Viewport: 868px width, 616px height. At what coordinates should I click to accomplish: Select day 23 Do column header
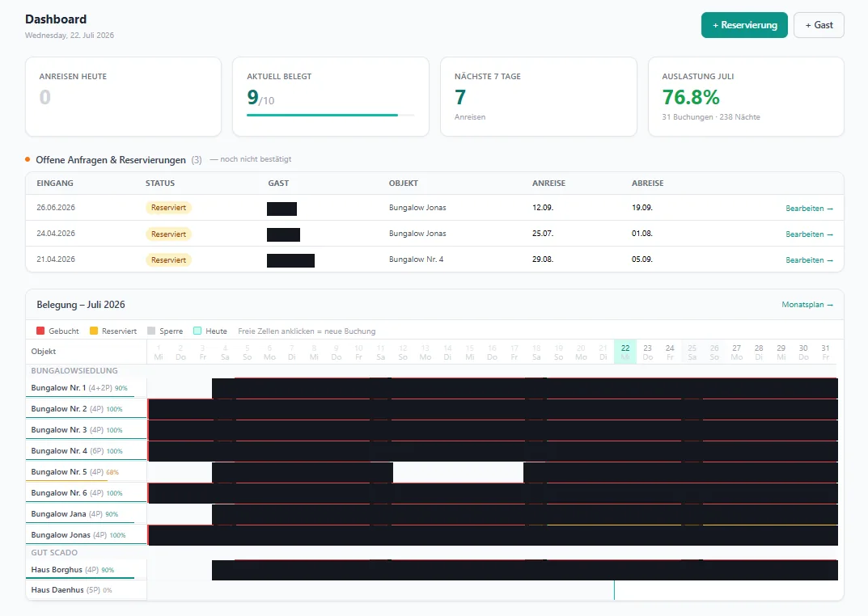(x=648, y=352)
